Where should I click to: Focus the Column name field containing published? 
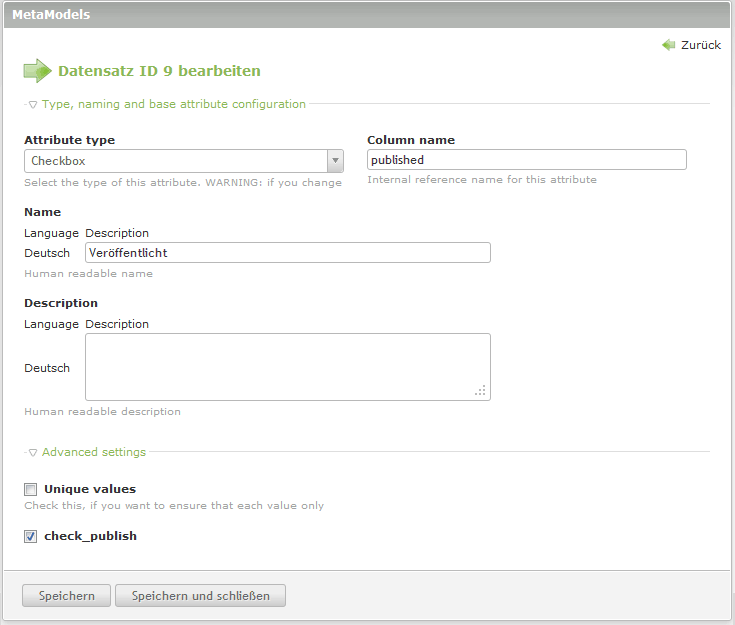pos(526,160)
